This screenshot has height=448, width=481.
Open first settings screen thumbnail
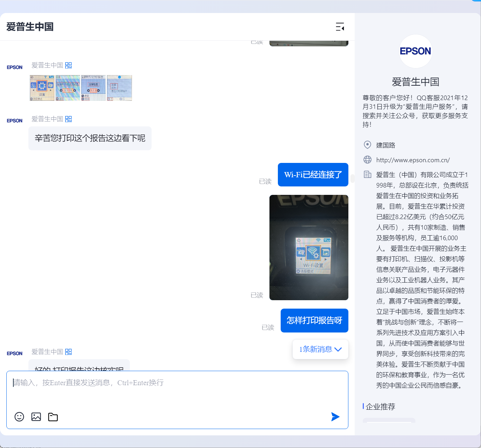click(x=42, y=88)
